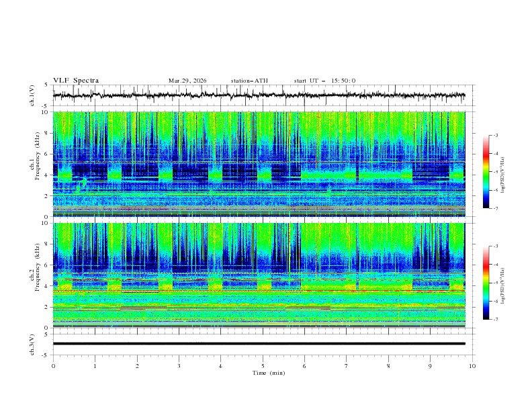Screen dimensions: 532x411
Task: Select the ch.2 PSD color bar
Action: (x=486, y=283)
